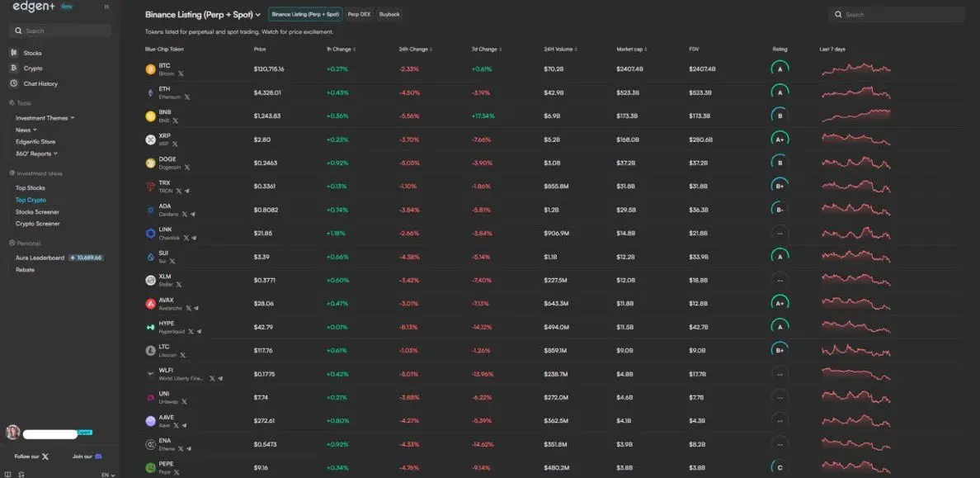Click the A+ rating badge for XRP
Image resolution: width=980 pixels, height=478 pixels.
tap(780, 140)
